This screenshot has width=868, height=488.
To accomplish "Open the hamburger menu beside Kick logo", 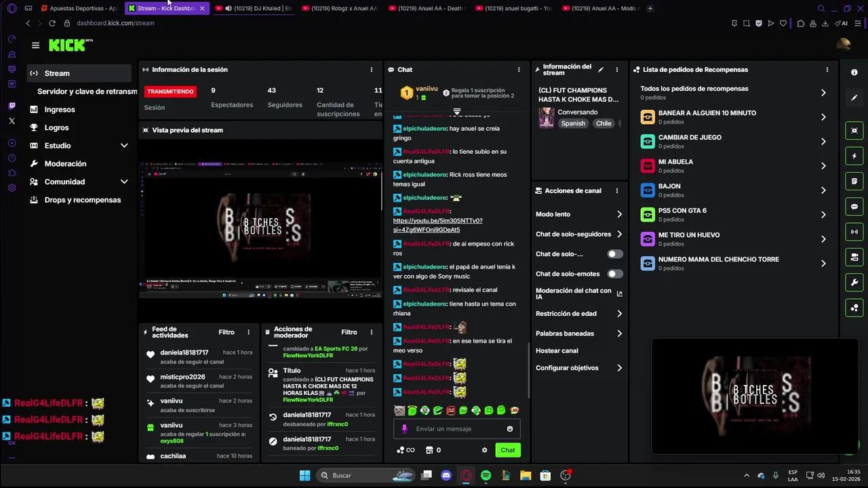I will click(35, 45).
